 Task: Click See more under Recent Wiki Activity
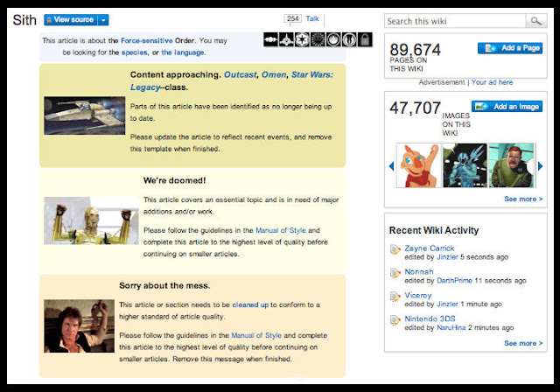(523, 343)
